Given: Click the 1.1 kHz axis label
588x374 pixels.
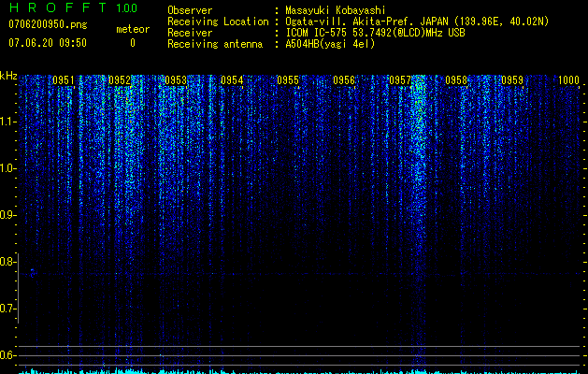Looking at the screenshot, I should (x=7, y=122).
